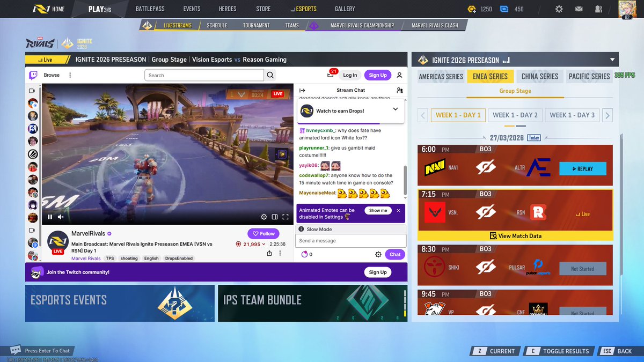Open the Teams sub-tab
The height and width of the screenshot is (362, 644).
(292, 25)
